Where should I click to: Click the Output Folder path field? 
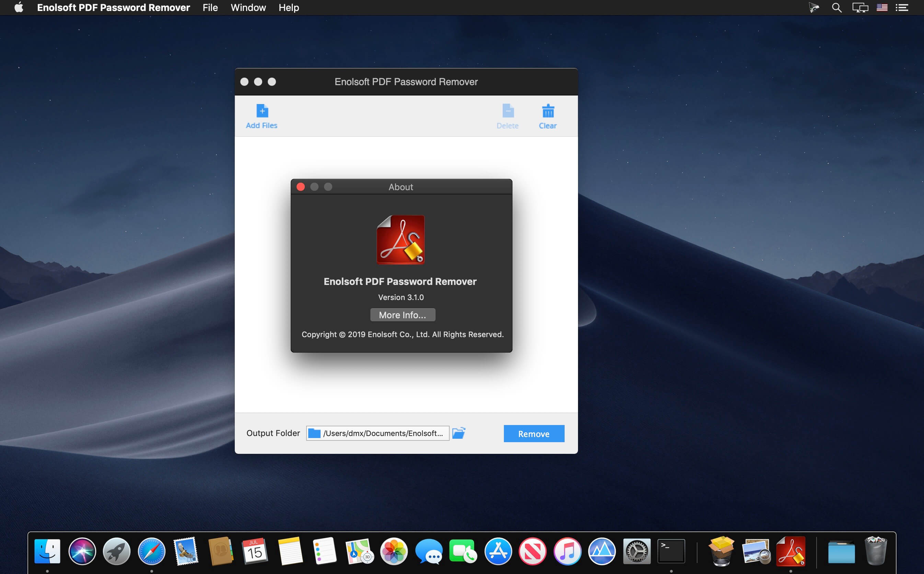pyautogui.click(x=378, y=433)
